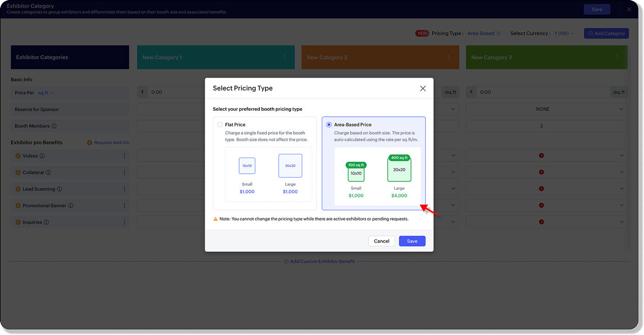Click the info icon beside Inquiries

pyautogui.click(x=46, y=222)
